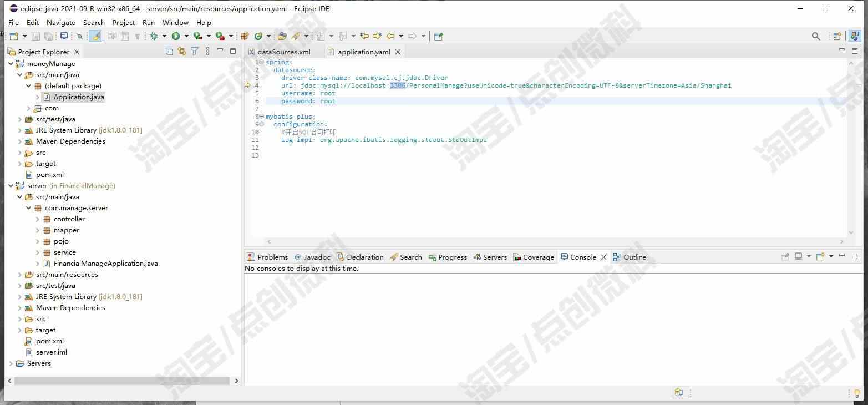Click the Next Edit Location arrow icon

(x=377, y=36)
